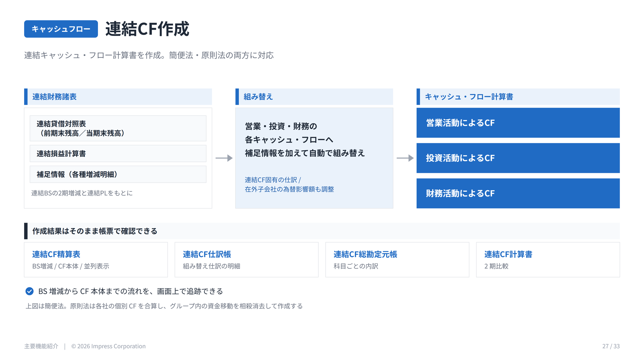Select the 連結貸借対照表 box
This screenshot has width=644, height=362.
pyautogui.click(x=118, y=128)
